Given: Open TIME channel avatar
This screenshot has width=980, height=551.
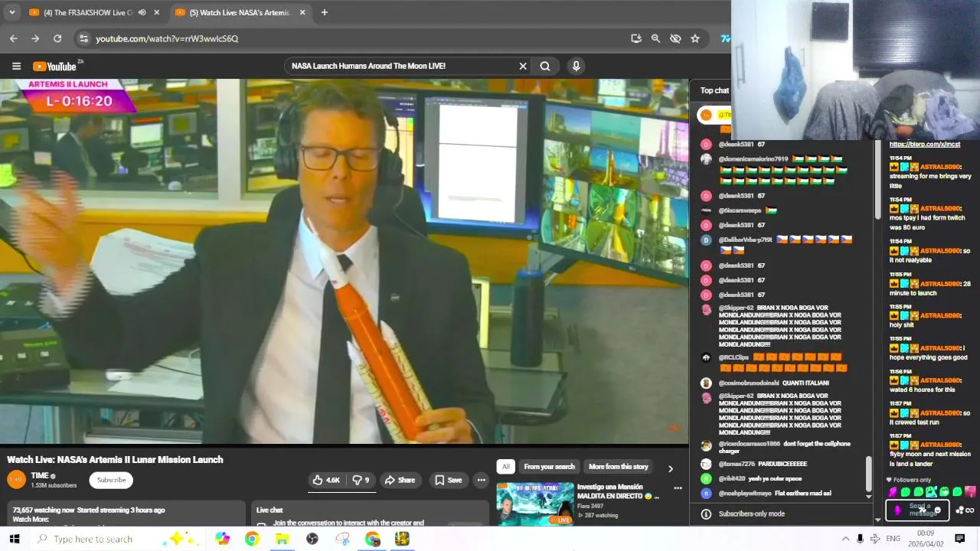Looking at the screenshot, I should coord(16,480).
